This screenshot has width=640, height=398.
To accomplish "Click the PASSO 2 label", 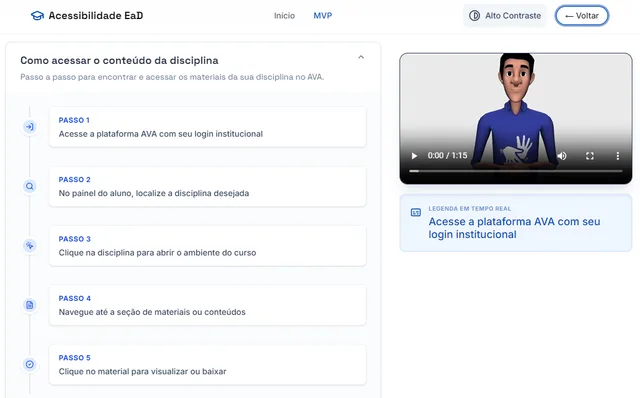I will [x=74, y=180].
